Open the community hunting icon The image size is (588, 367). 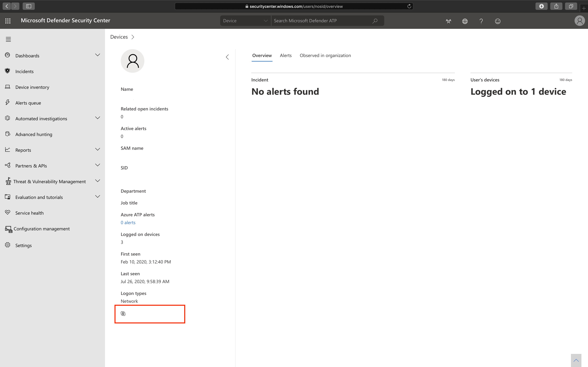coord(448,21)
